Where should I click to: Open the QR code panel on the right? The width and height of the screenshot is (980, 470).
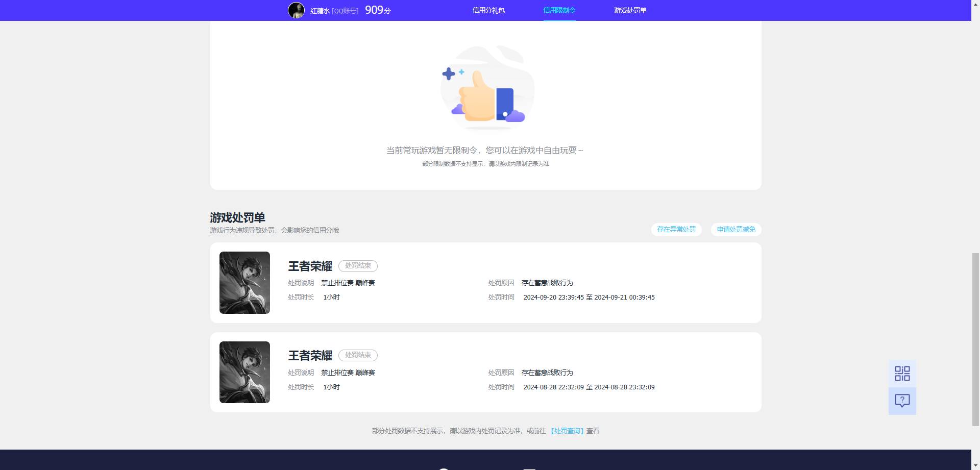pos(902,374)
